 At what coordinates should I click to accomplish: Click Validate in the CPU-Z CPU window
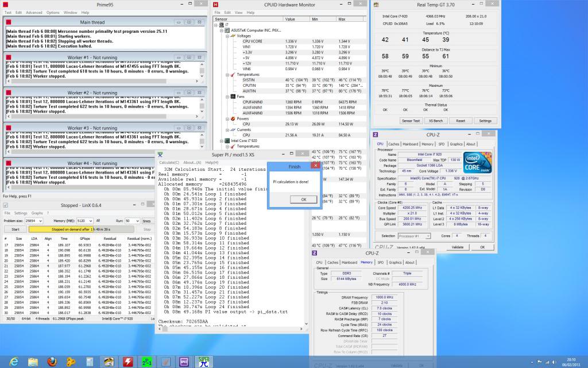click(x=458, y=247)
